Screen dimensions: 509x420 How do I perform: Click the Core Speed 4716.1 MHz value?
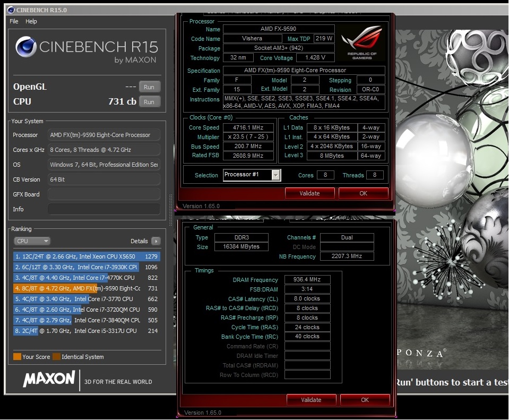tap(248, 127)
